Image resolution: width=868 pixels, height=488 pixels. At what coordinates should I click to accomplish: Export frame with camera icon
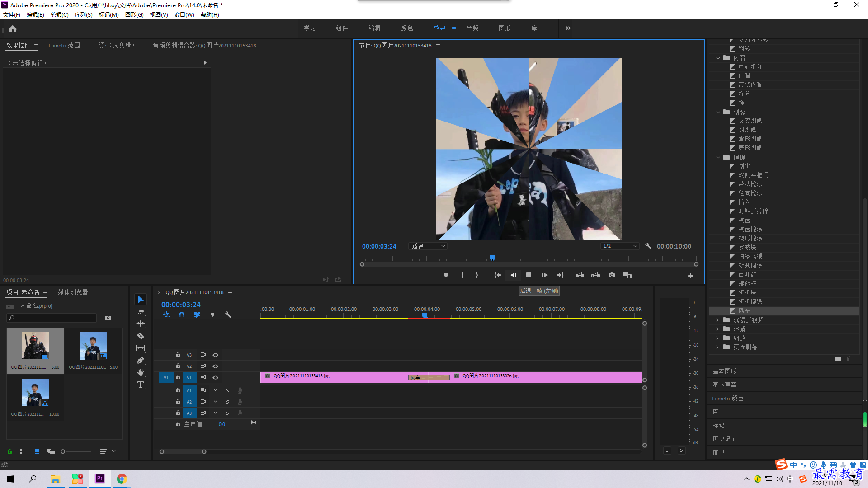tap(612, 275)
